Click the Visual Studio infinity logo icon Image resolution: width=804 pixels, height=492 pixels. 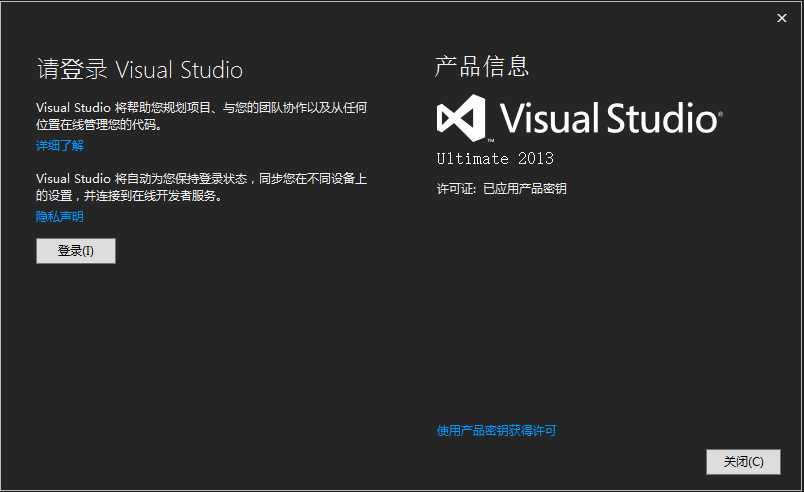461,118
